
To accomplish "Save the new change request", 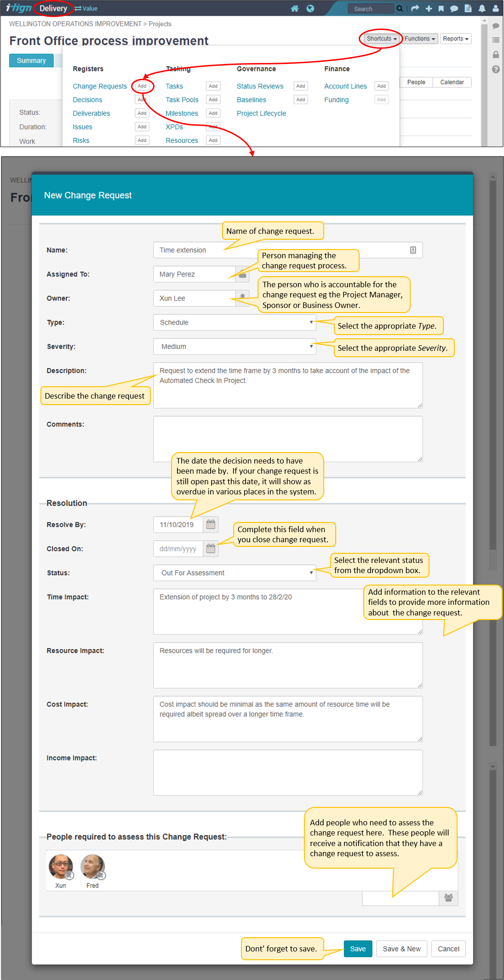I will click(x=358, y=949).
